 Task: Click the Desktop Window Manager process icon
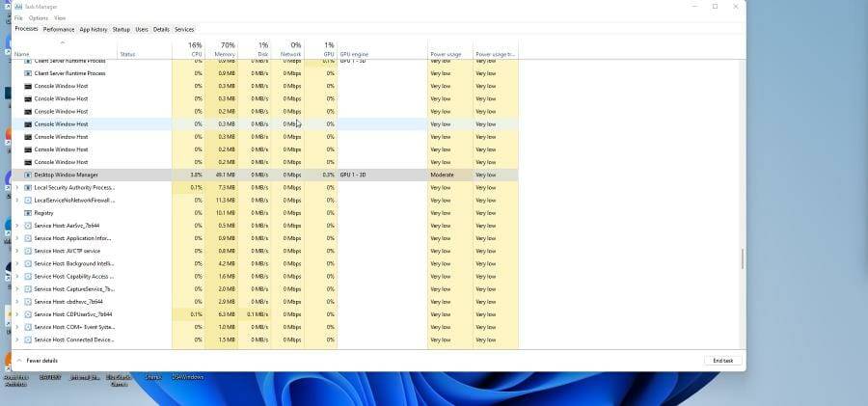28,175
